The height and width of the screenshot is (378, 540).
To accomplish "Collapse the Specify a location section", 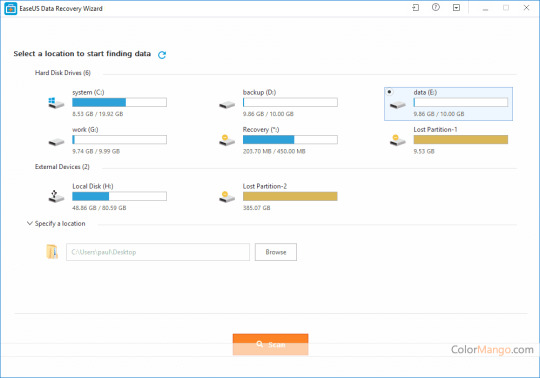I will click(x=30, y=223).
